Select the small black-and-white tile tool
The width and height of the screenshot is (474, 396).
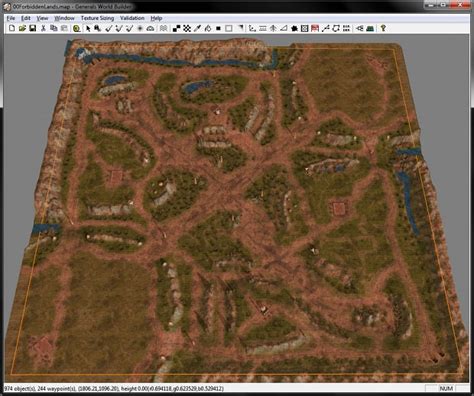176,29
